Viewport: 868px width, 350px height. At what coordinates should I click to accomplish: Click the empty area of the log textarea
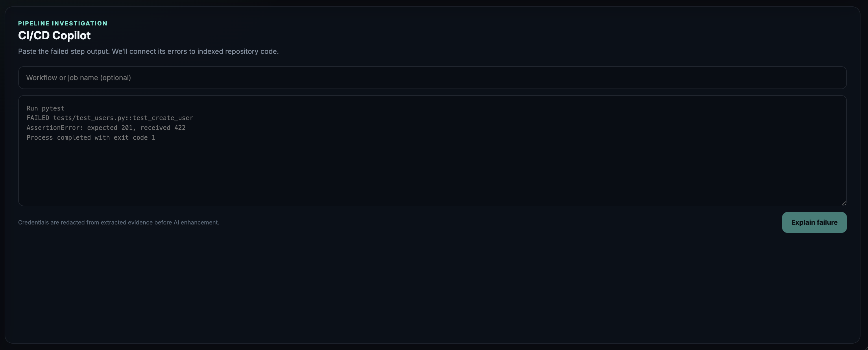click(432, 172)
